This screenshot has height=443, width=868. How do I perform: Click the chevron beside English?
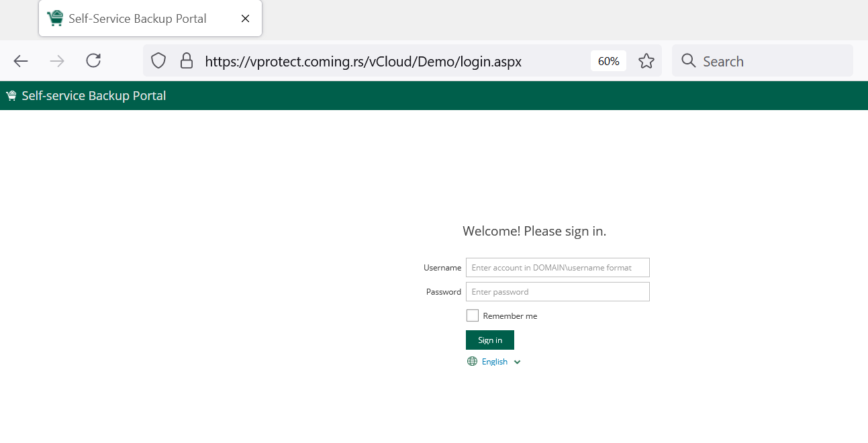pos(516,361)
